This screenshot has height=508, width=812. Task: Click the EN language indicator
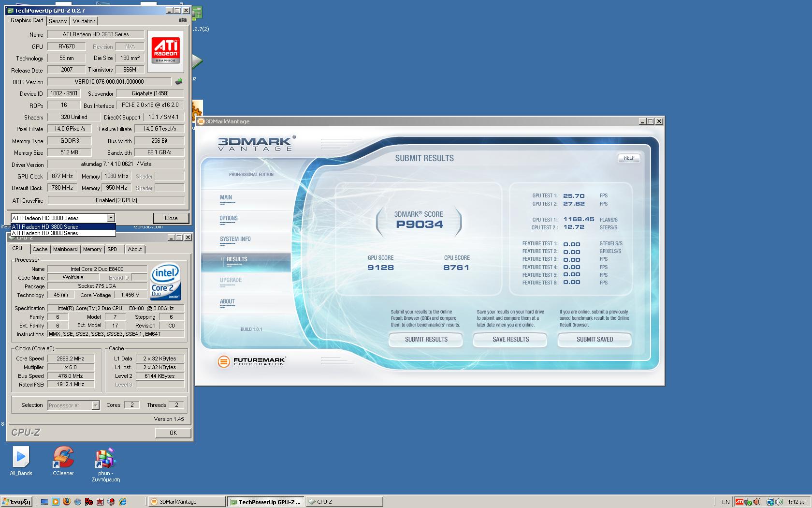tap(725, 502)
